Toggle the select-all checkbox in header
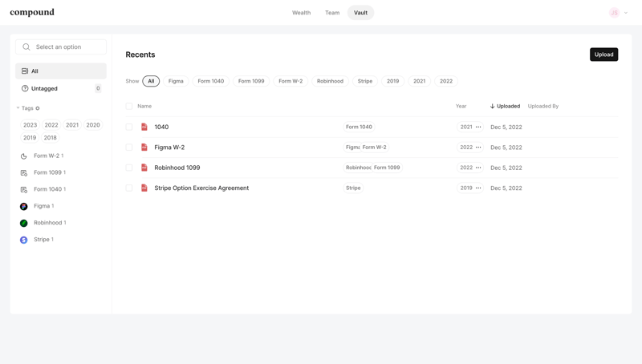 pos(129,107)
